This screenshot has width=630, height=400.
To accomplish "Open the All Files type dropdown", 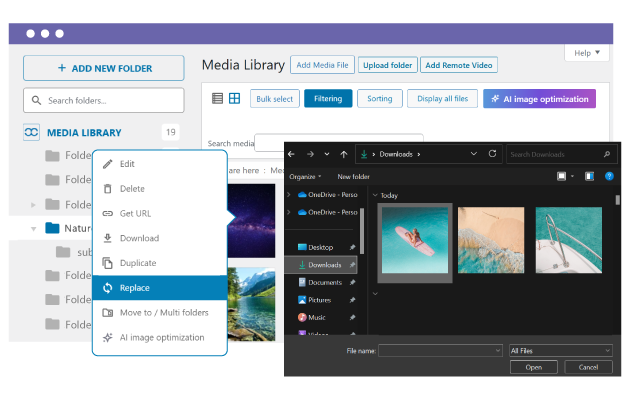I will [560, 351].
